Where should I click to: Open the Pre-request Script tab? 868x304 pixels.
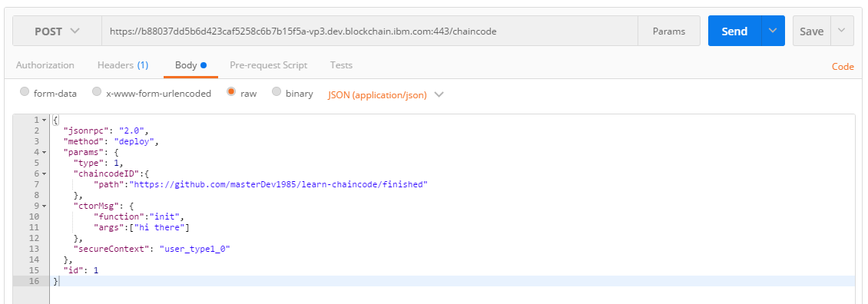[x=269, y=64]
